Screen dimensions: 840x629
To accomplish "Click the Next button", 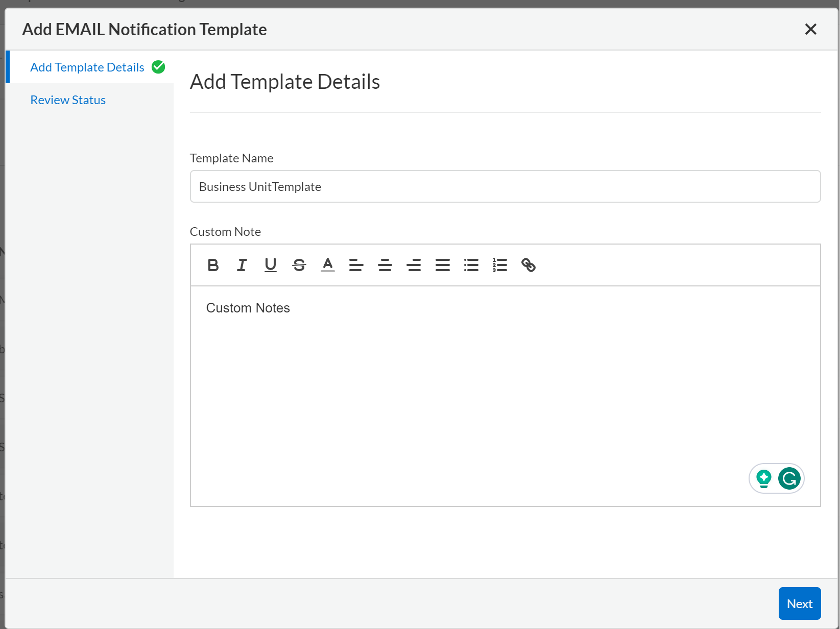I will 800,603.
